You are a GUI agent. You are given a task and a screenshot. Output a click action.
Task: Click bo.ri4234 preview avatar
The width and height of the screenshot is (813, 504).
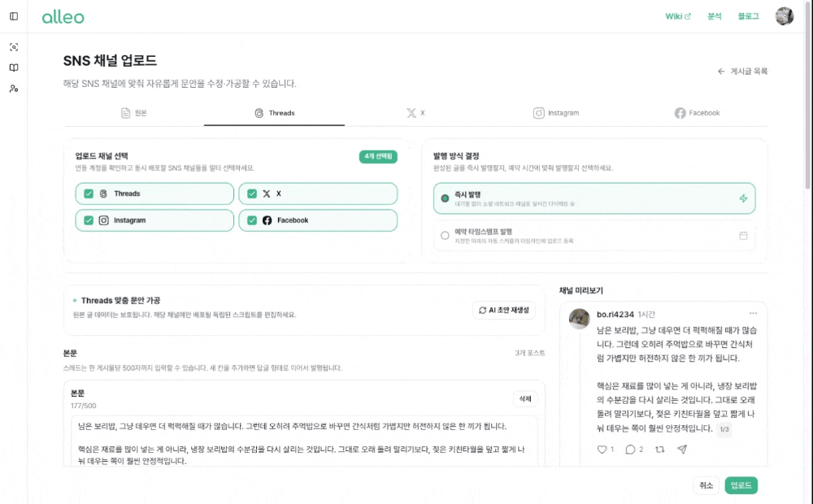[579, 319]
